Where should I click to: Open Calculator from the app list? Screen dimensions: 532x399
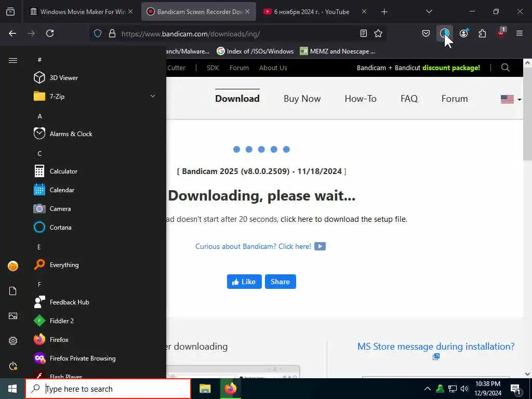click(x=56, y=171)
